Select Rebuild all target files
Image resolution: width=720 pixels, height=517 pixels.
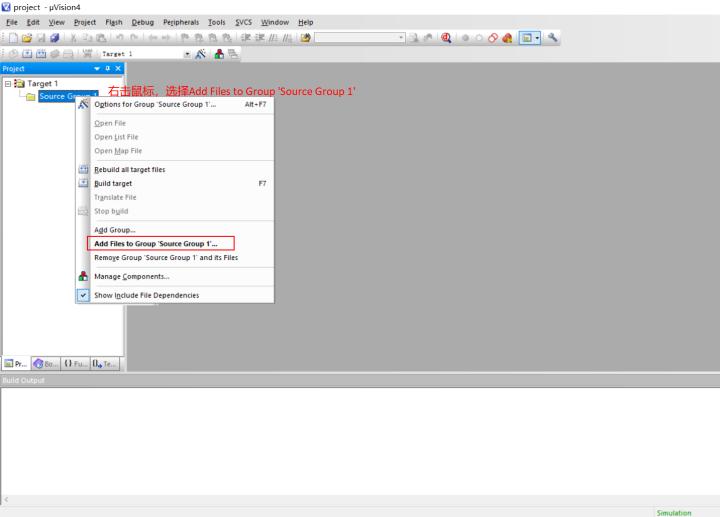point(175,169)
